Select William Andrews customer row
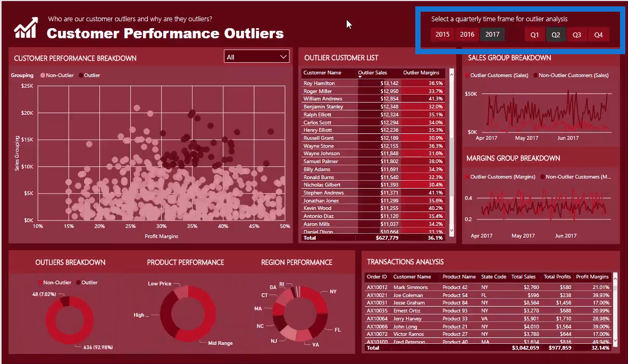 373,99
